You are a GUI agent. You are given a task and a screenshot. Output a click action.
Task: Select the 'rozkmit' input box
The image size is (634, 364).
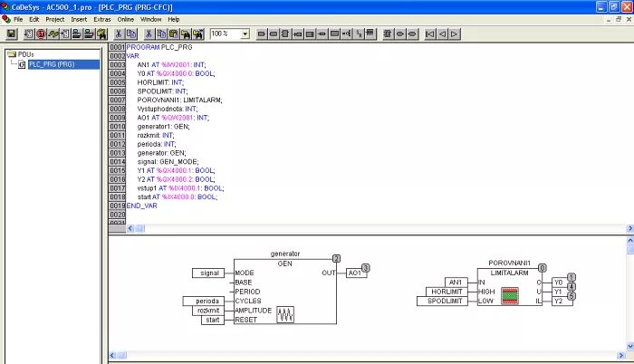tap(208, 311)
